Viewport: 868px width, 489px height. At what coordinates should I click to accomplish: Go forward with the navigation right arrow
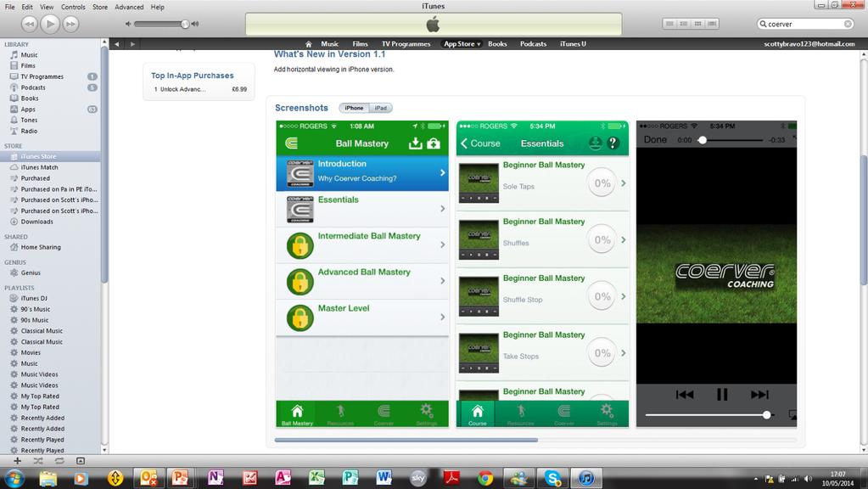point(132,44)
